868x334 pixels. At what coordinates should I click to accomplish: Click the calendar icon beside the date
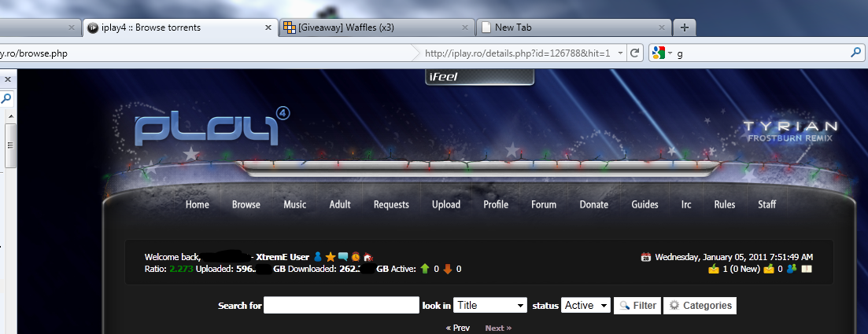click(x=645, y=256)
